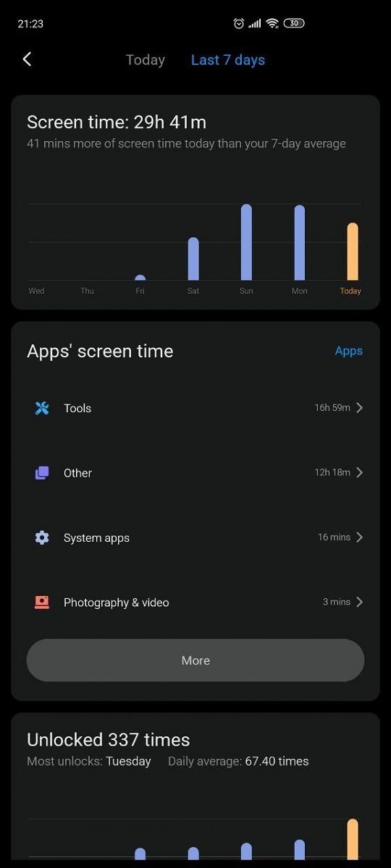
Task: Tap the Photography & video icon
Action: (42, 602)
